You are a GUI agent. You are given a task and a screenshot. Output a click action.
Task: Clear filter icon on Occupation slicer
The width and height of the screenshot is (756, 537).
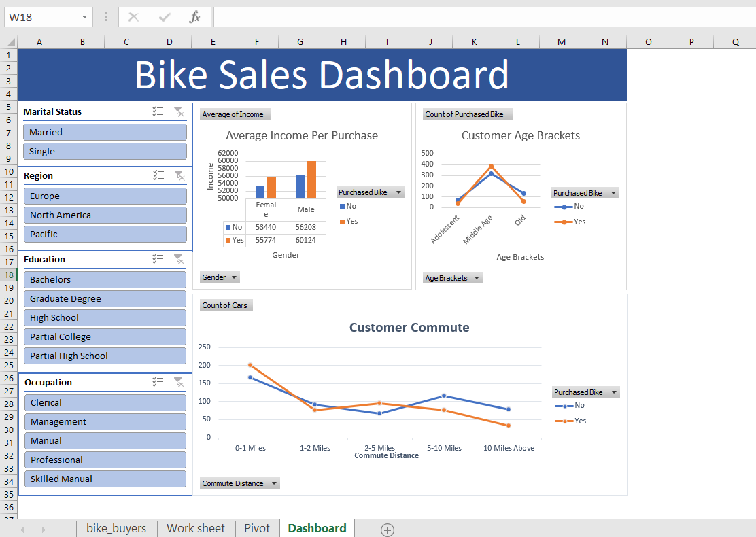178,382
